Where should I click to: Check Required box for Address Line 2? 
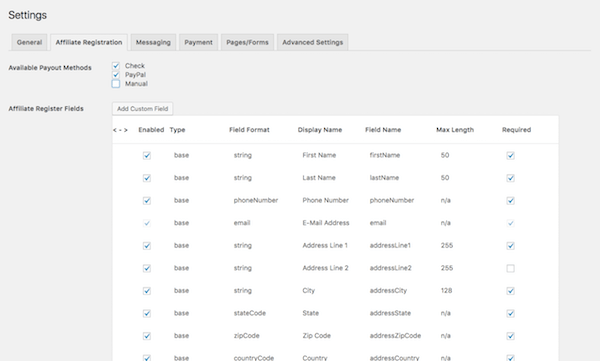[510, 268]
